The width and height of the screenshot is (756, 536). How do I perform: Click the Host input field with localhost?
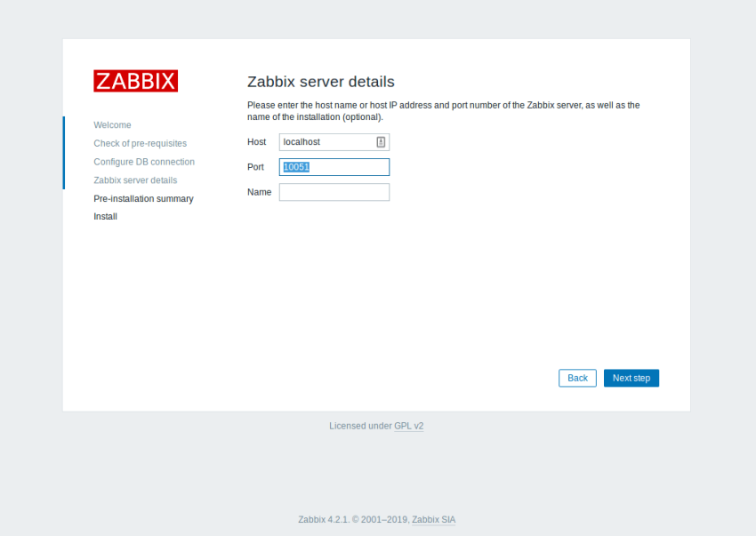[334, 142]
